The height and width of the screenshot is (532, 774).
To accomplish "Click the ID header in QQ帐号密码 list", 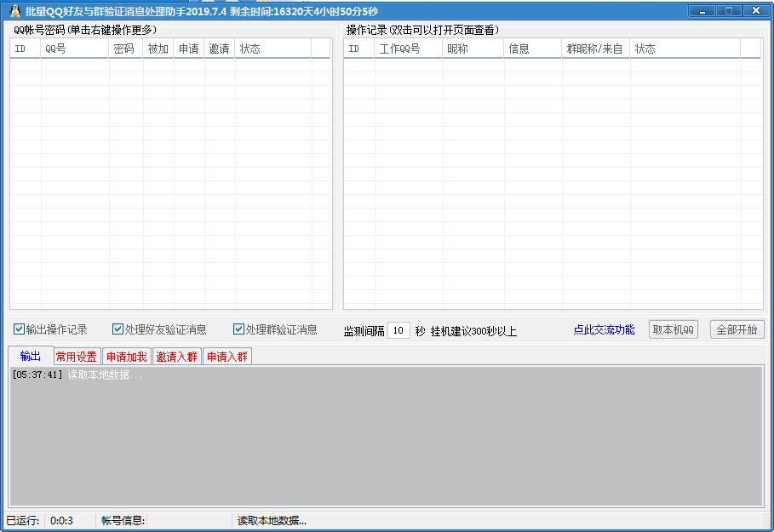I will point(26,49).
